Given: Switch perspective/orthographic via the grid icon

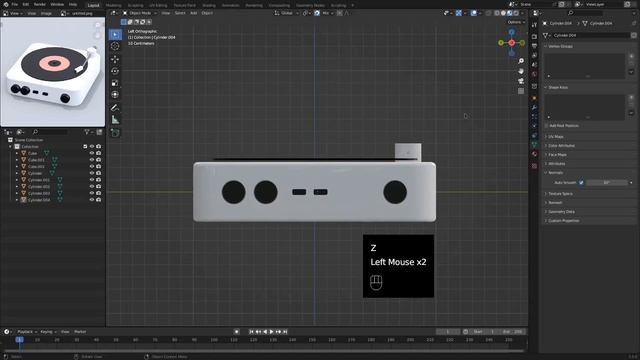Looking at the screenshot, I should 521,91.
